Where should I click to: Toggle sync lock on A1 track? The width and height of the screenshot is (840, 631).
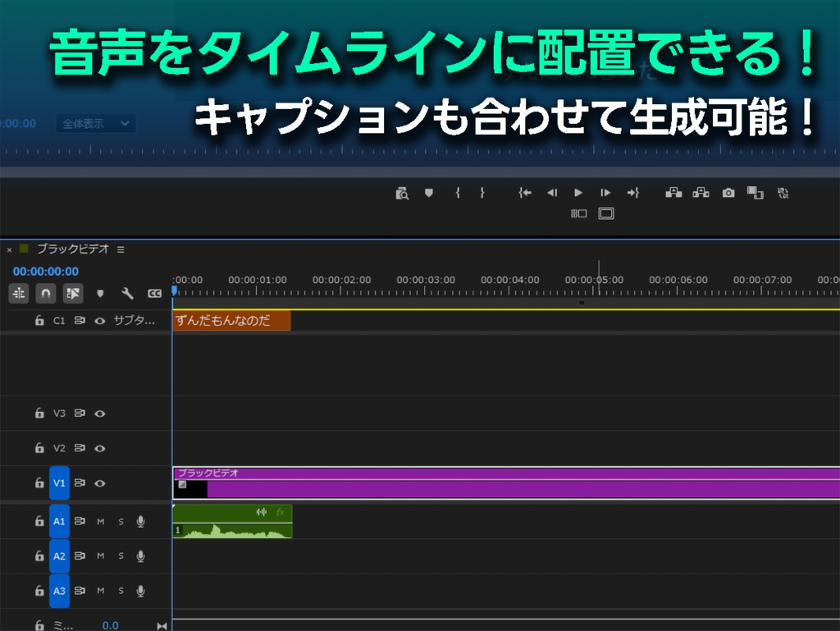pos(80,521)
